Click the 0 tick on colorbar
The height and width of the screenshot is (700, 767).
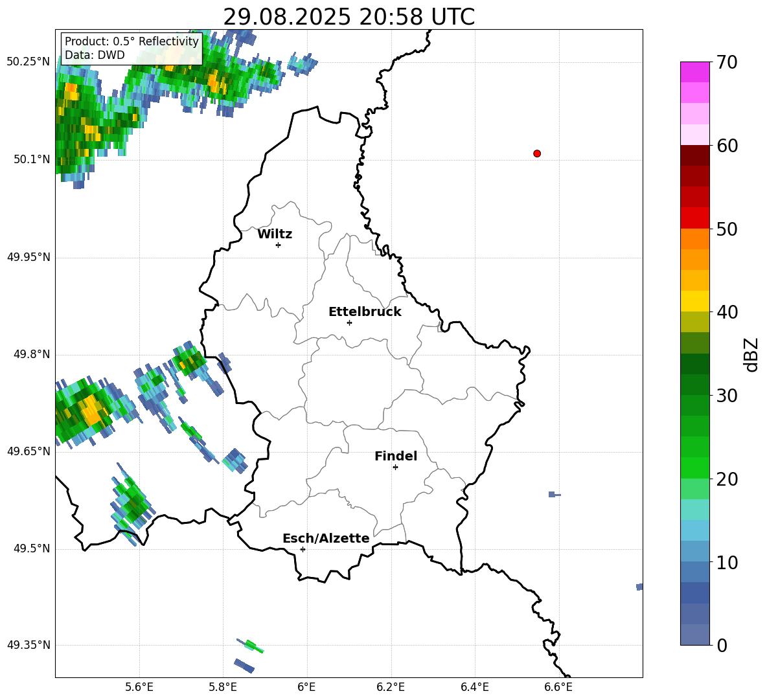tap(722, 645)
